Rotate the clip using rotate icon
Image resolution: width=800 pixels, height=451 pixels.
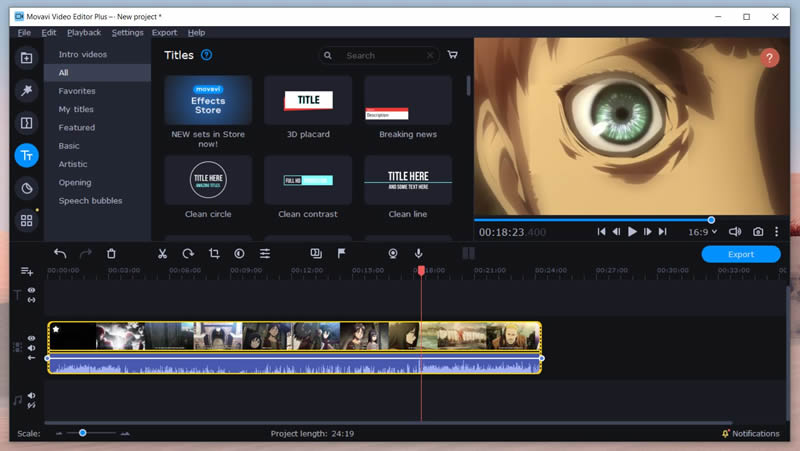tap(188, 254)
